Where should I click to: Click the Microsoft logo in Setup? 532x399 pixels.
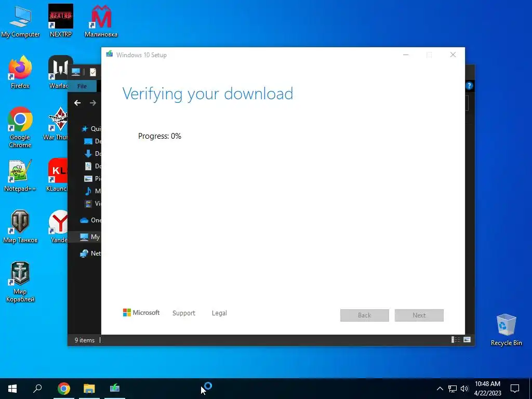coord(141,312)
